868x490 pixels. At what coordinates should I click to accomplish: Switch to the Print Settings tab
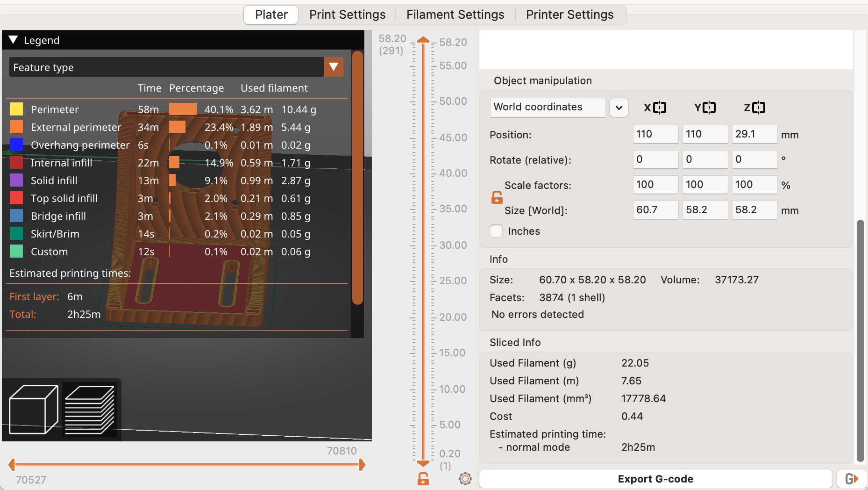(x=347, y=14)
